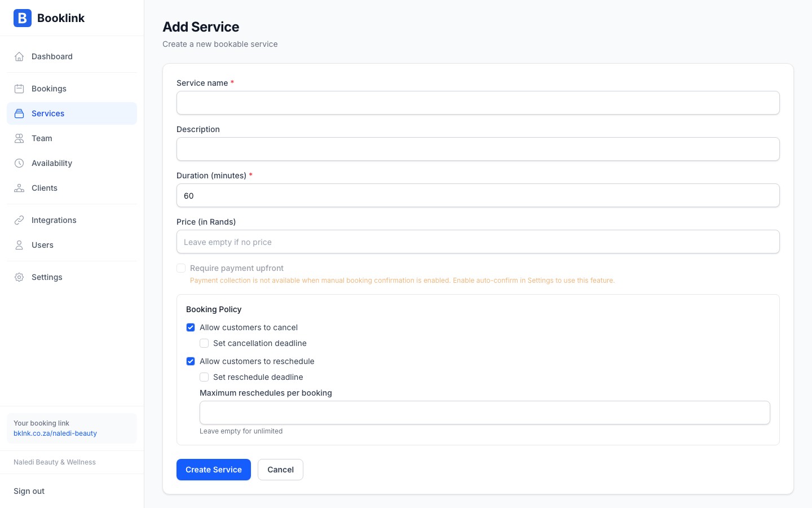This screenshot has height=508, width=812.
Task: Click Sign out at the bottom
Action: coord(29,491)
